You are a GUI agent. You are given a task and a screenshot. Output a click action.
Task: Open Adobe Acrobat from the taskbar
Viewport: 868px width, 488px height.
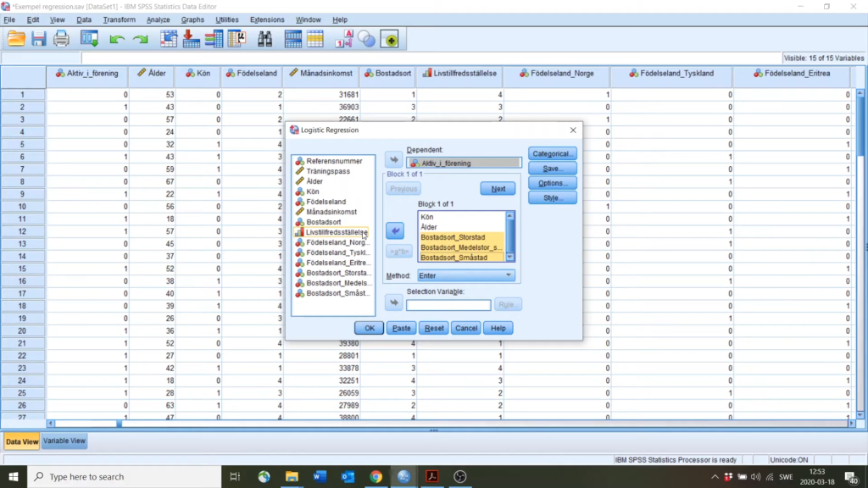click(x=431, y=476)
